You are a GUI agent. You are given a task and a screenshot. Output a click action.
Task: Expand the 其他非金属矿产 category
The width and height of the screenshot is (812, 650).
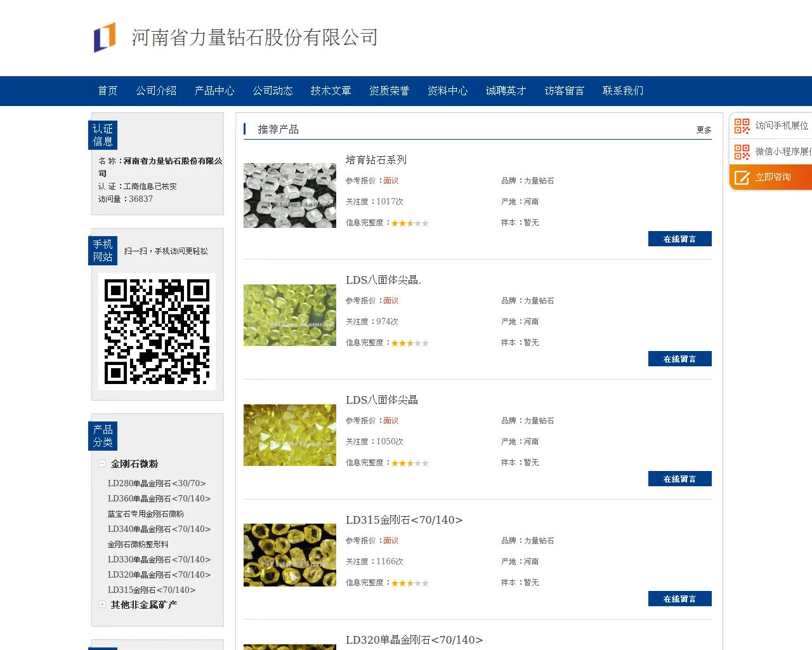tap(102, 604)
